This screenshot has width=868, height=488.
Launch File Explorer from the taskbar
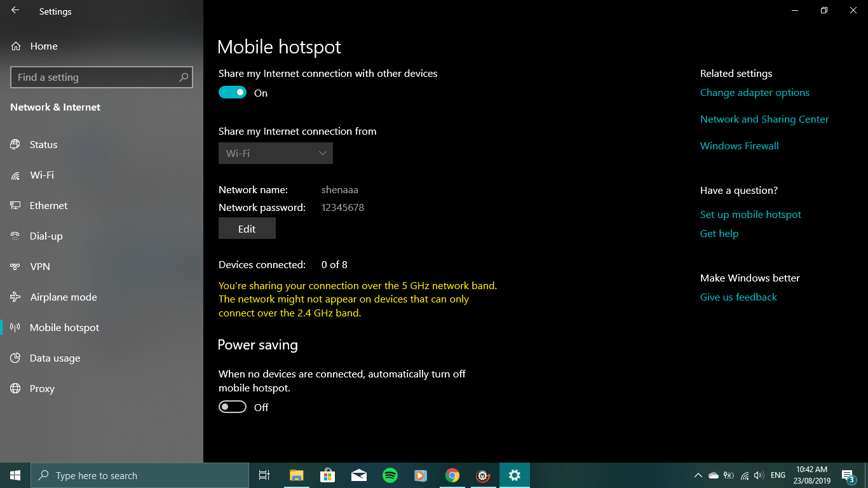pos(296,475)
